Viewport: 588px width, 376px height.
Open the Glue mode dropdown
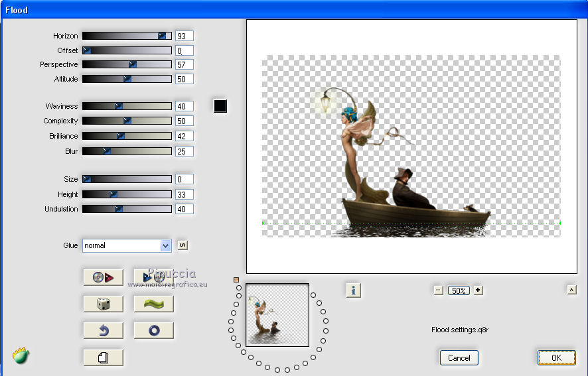127,245
